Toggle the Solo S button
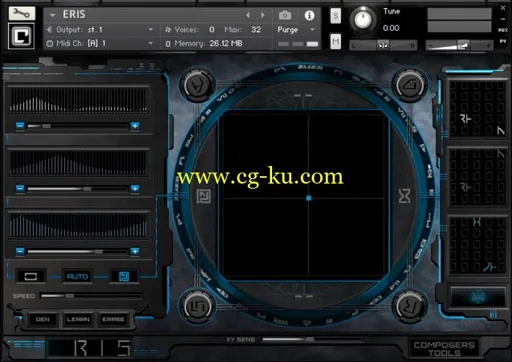The width and height of the screenshot is (512, 362). 335,16
